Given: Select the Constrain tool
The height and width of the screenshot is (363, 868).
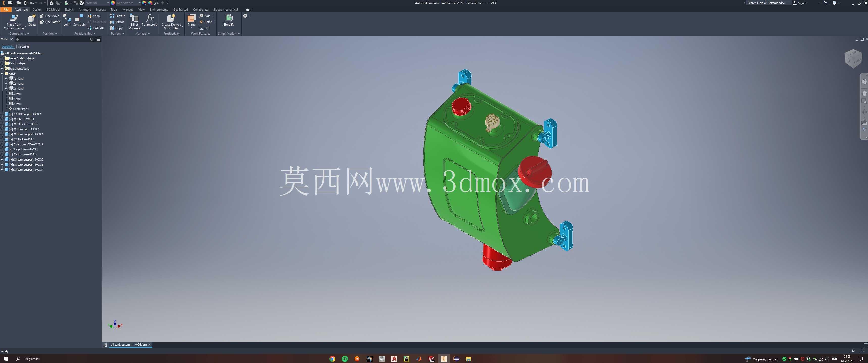Looking at the screenshot, I should [79, 20].
